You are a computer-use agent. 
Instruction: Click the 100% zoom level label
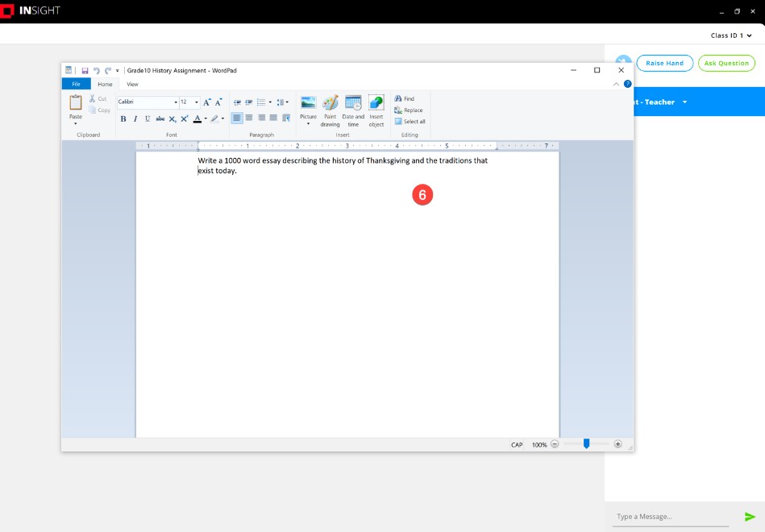(x=539, y=445)
